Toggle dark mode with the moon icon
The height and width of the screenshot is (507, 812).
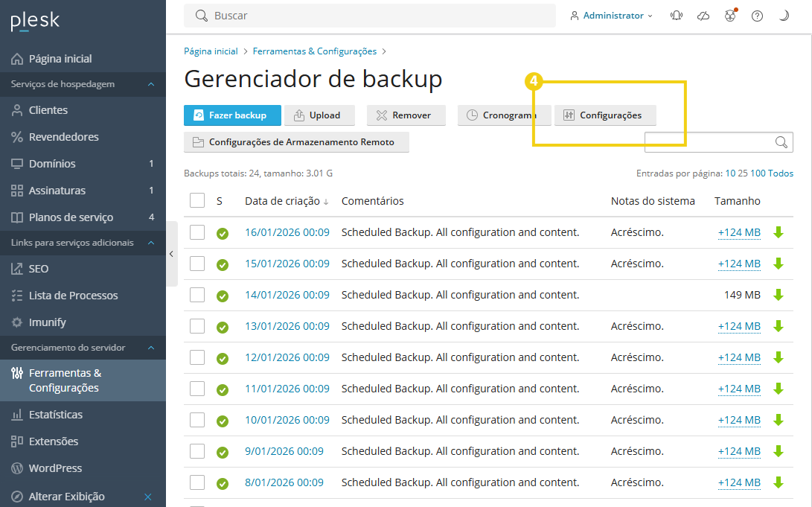tap(784, 15)
